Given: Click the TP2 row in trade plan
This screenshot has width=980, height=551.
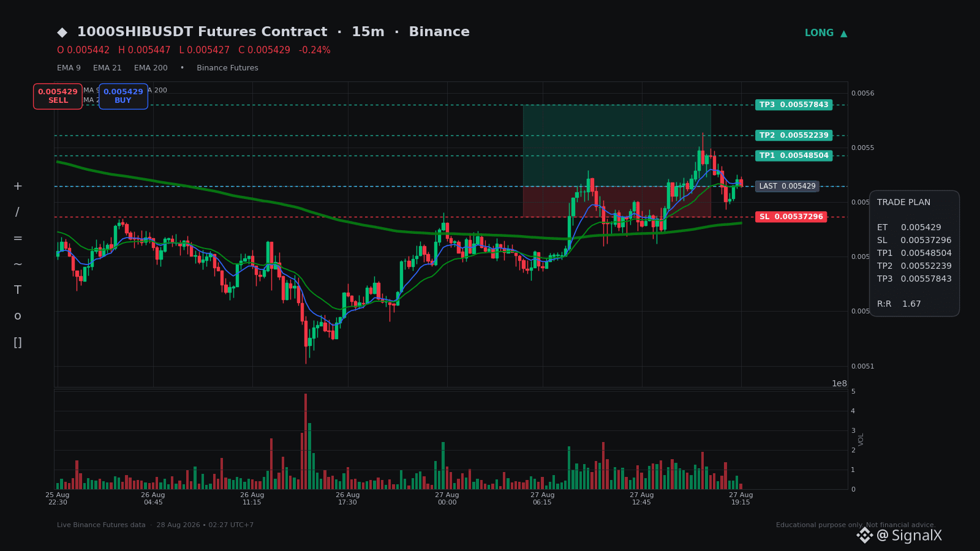Looking at the screenshot, I should [914, 266].
